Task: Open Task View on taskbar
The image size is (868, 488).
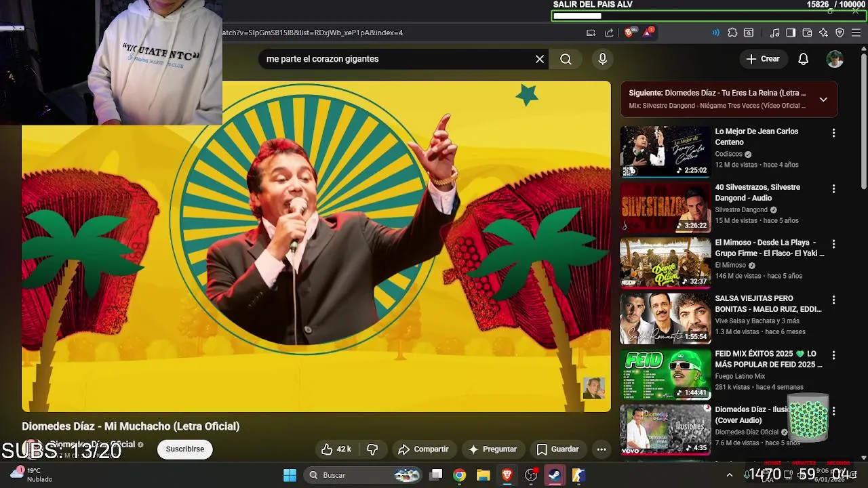Action: [x=436, y=475]
